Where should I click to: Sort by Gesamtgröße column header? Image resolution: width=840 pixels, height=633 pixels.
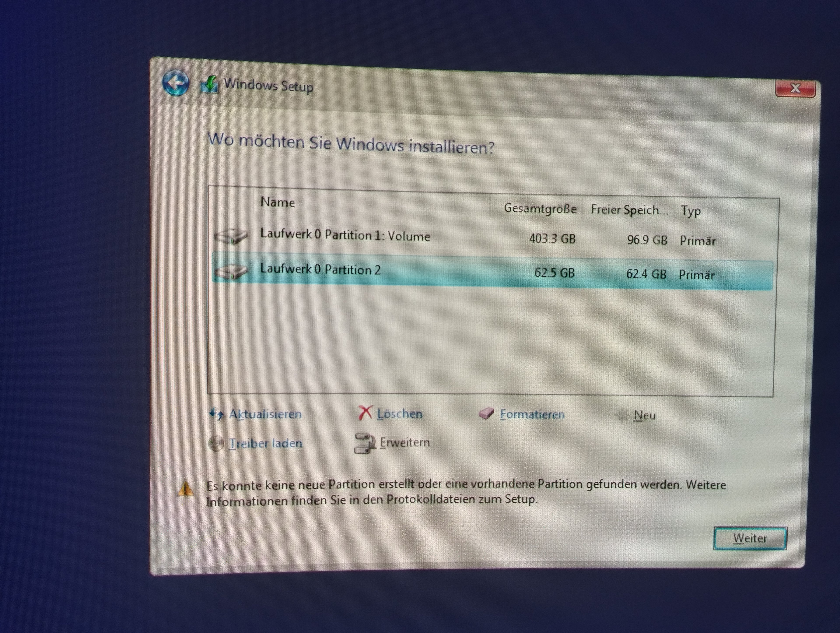coord(540,209)
